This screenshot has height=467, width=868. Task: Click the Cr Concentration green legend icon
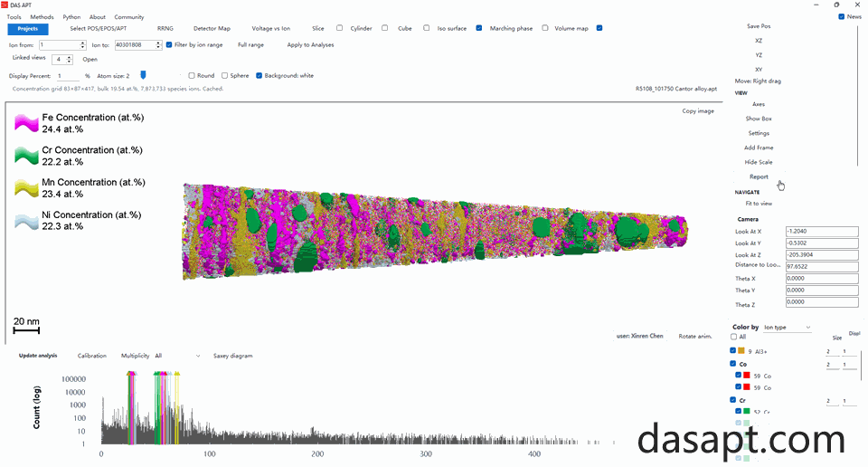(26, 156)
